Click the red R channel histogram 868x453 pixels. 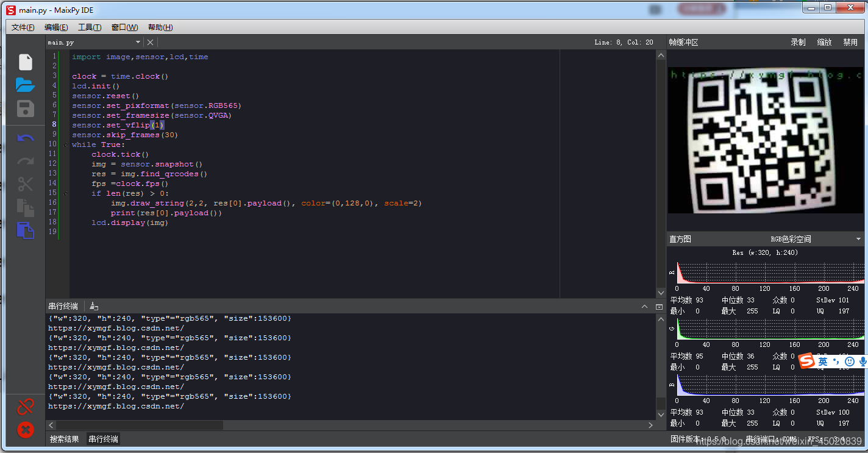[770, 273]
